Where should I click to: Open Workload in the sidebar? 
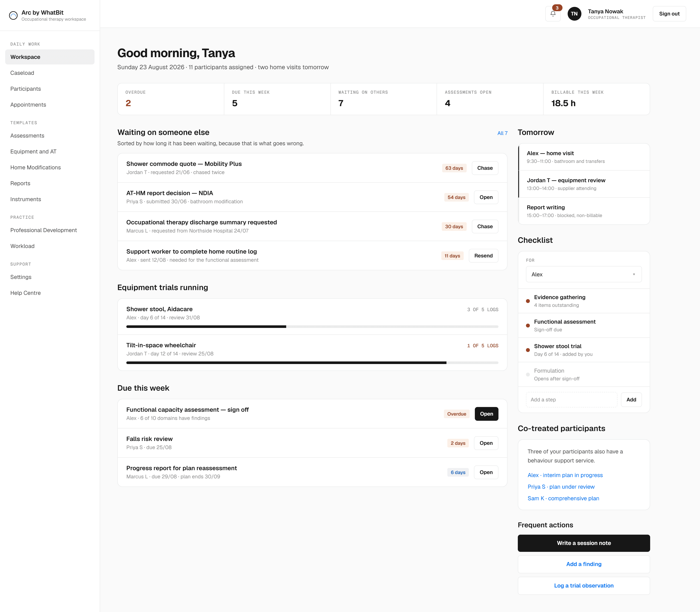coord(50,246)
